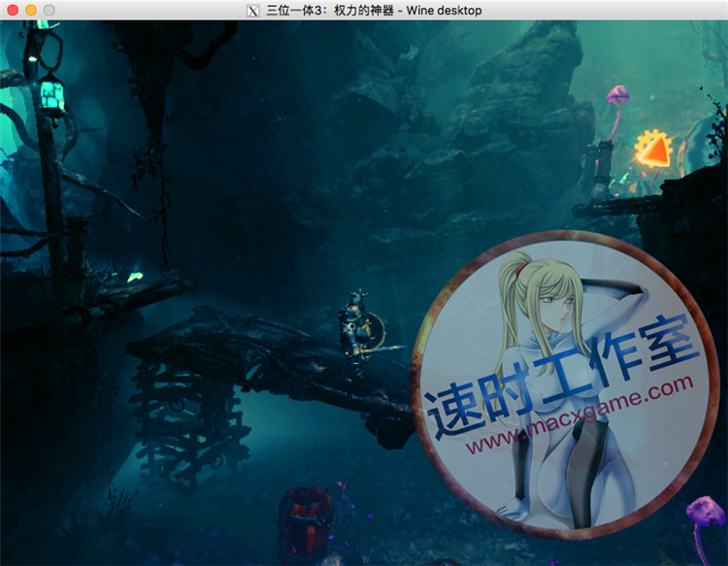This screenshot has width=728, height=566.
Task: Click the glowing orange triangle collectible
Action: (x=654, y=150)
